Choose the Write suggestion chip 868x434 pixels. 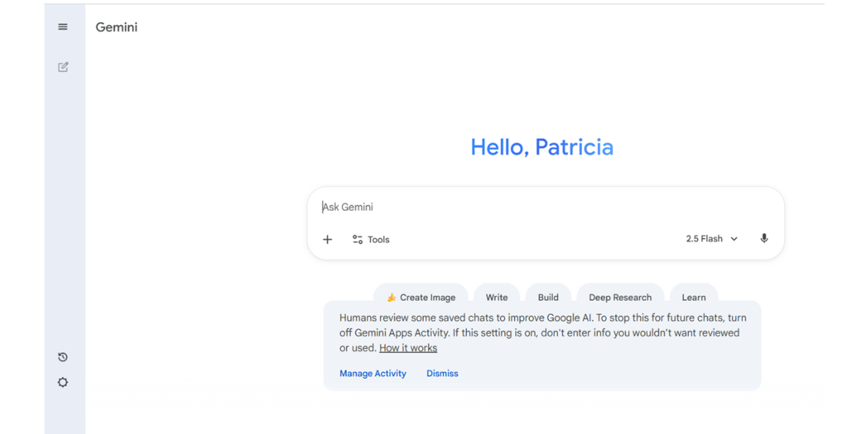497,297
